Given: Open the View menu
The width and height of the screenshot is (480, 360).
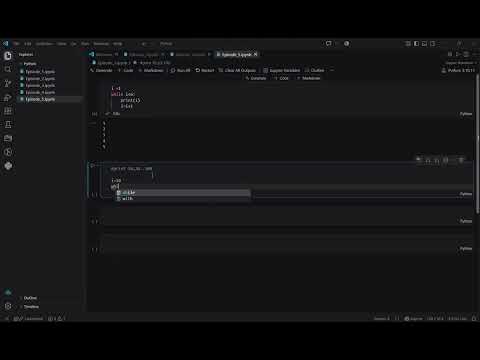Looking at the screenshot, I should (x=61, y=44).
